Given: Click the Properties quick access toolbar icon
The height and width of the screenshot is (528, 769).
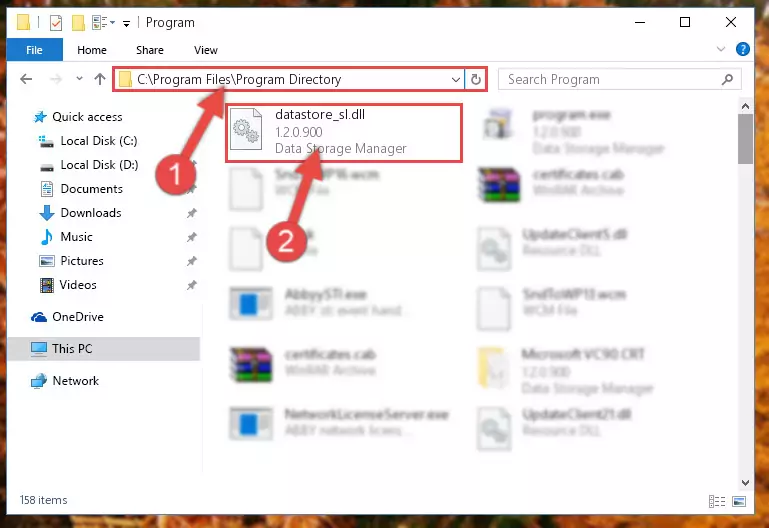Looking at the screenshot, I should point(55,23).
